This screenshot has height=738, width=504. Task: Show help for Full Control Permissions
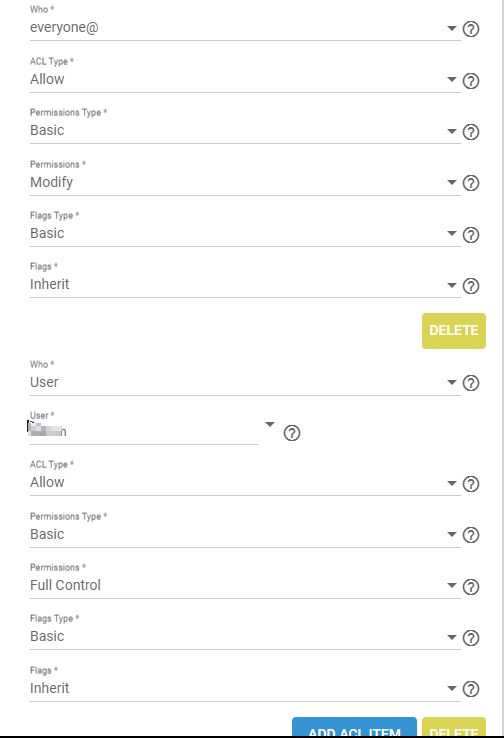[471, 586]
